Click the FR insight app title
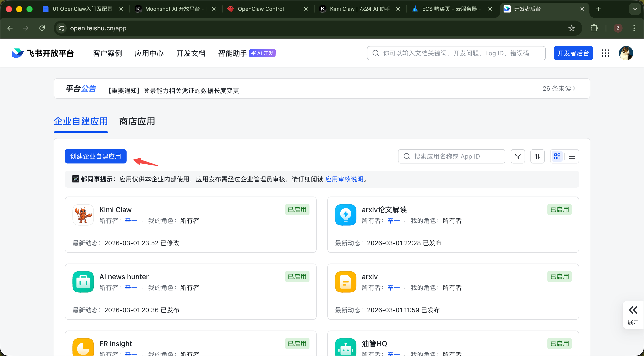 pos(116,343)
